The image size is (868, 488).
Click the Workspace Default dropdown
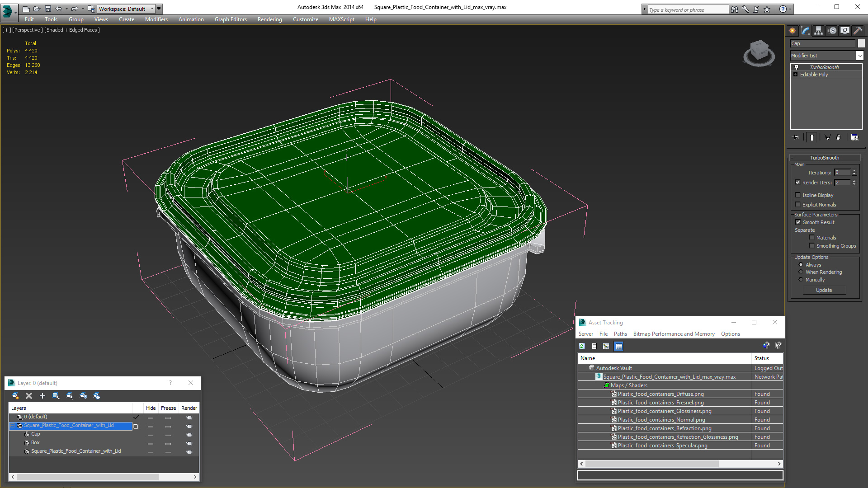[126, 8]
